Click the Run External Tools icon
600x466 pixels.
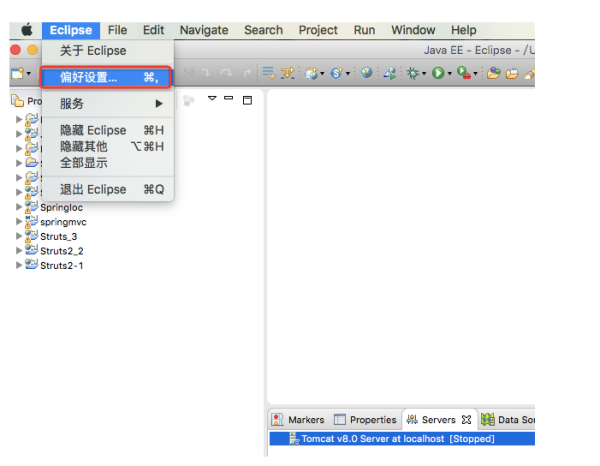tap(464, 73)
